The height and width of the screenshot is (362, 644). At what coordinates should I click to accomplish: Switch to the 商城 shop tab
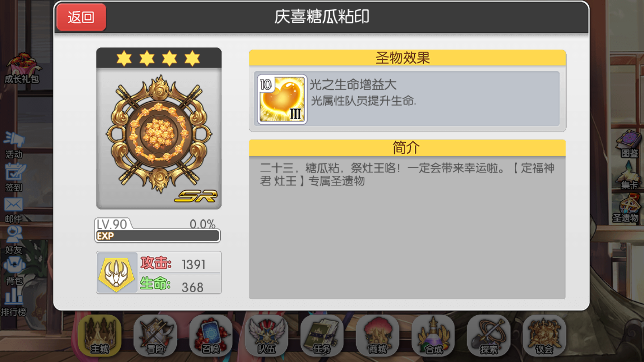(378, 335)
